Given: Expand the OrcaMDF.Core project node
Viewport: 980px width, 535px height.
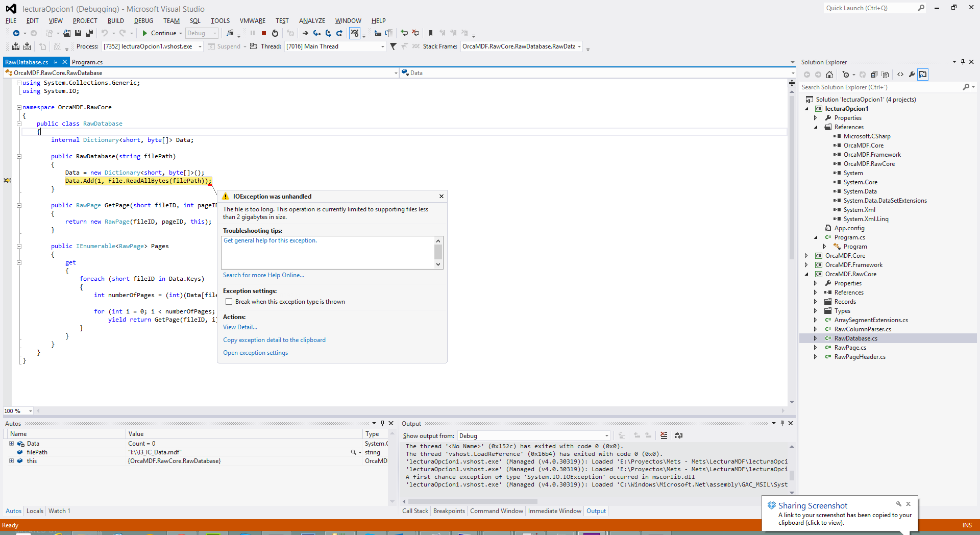Looking at the screenshot, I should click(806, 256).
